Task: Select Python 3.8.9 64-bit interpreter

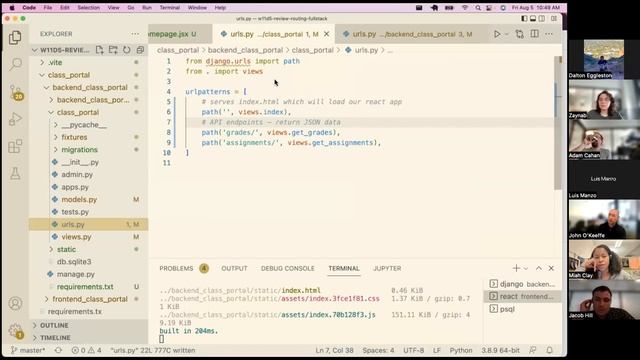Action: click(500, 350)
